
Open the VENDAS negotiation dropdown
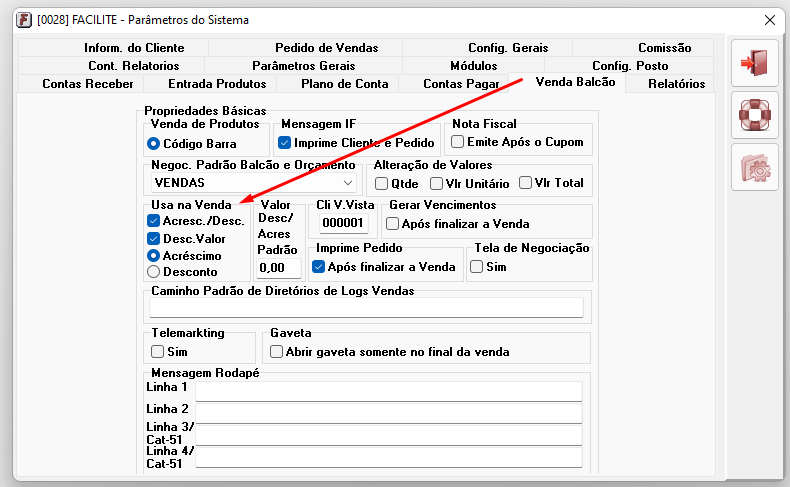coord(254,182)
